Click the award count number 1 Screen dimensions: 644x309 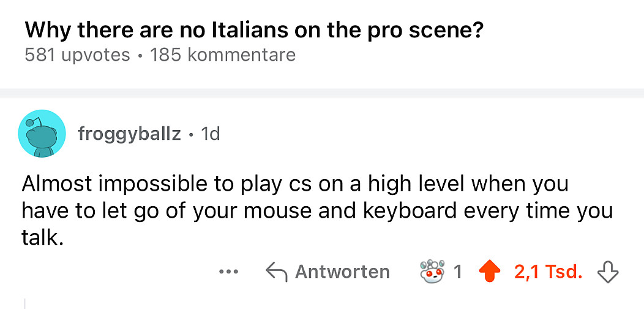(458, 271)
